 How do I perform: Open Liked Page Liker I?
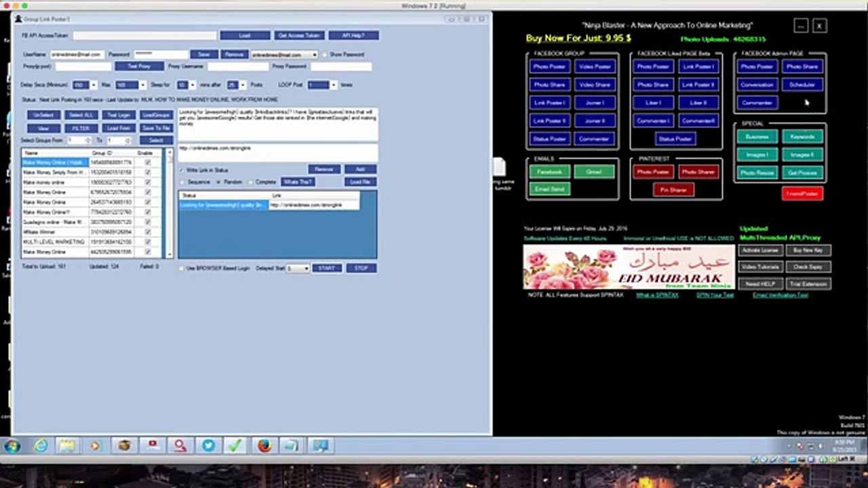654,102
